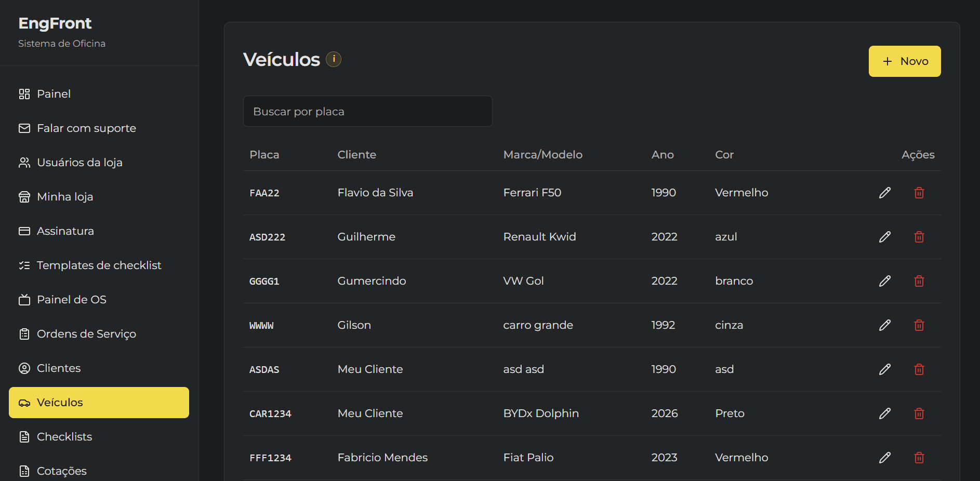Edit the Ferrari F50 vehicle entry
The height and width of the screenshot is (481, 980).
click(885, 193)
